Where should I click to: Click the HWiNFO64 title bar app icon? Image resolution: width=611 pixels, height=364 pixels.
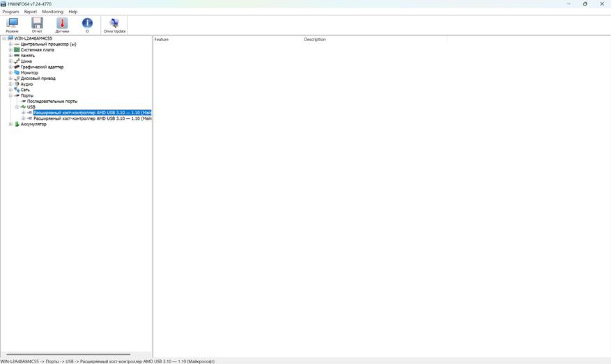click(3, 4)
